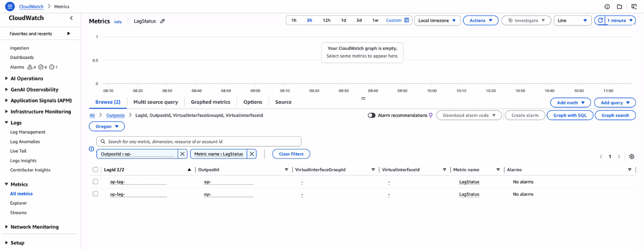Screen dimensions: 644x249
Task: Open the info circle icon at top right
Action: pos(607,7)
